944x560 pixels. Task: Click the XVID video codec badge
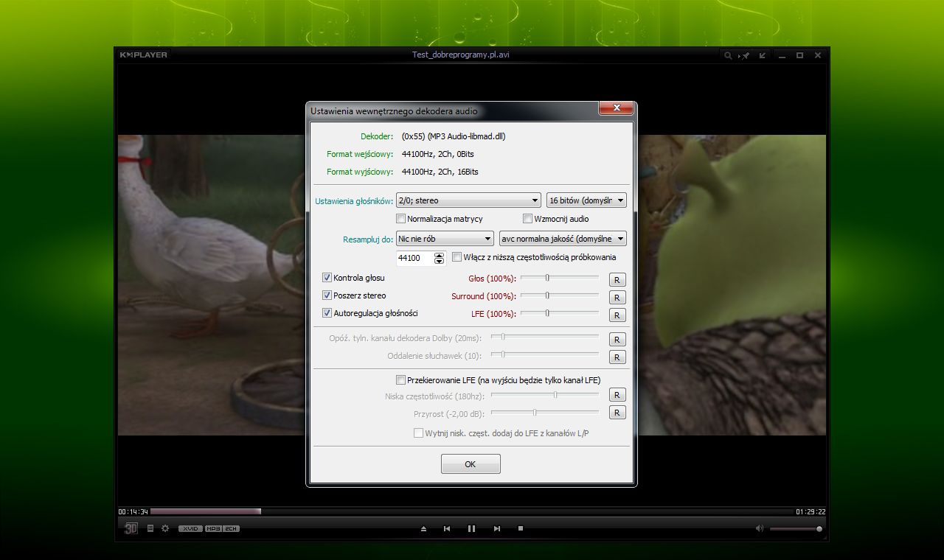click(190, 528)
